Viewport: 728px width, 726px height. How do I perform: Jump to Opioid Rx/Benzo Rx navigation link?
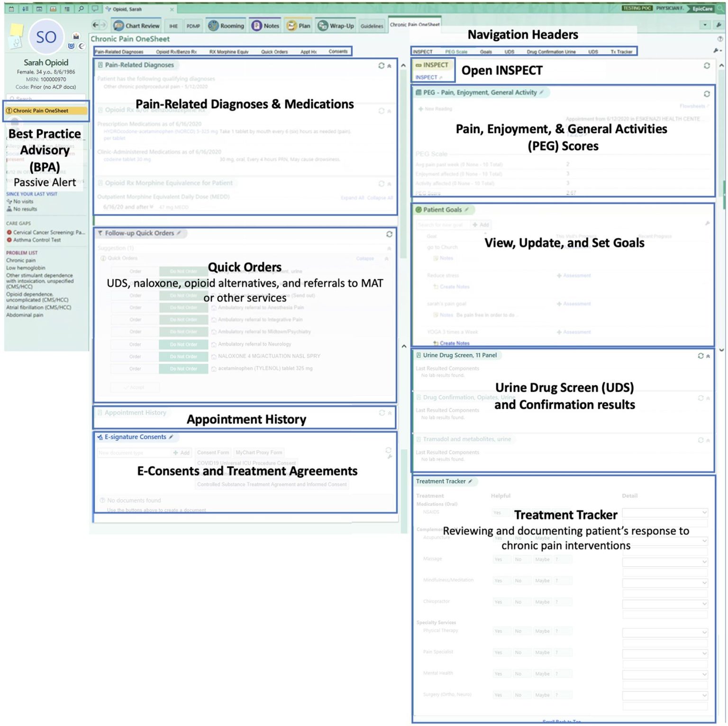176,52
